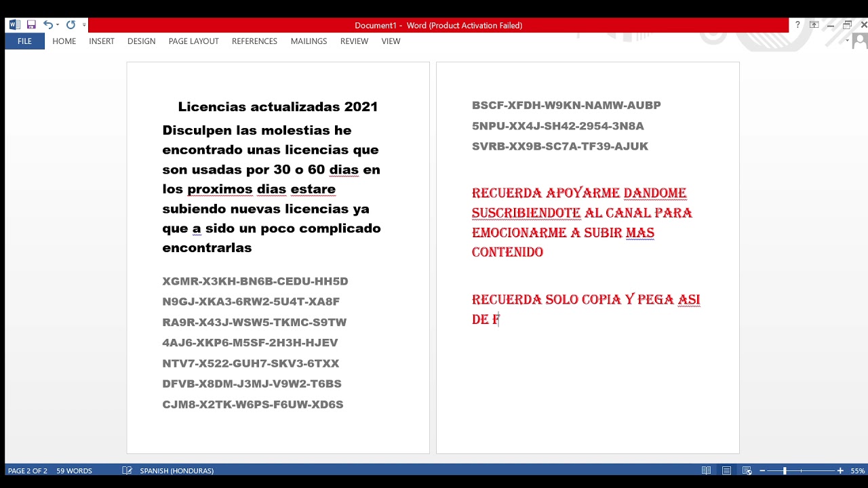Viewport: 868px width, 488px height.
Task: Expand the account dropdown arrow beside profile picture
Action: click(848, 41)
